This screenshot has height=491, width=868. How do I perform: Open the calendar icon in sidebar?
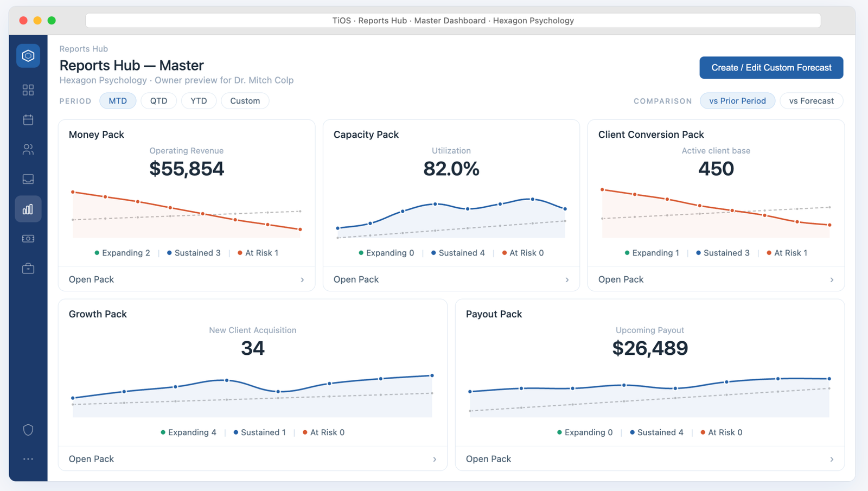28,120
